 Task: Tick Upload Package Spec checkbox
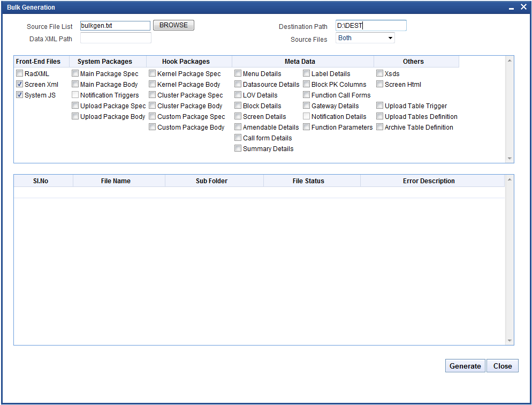click(x=75, y=106)
